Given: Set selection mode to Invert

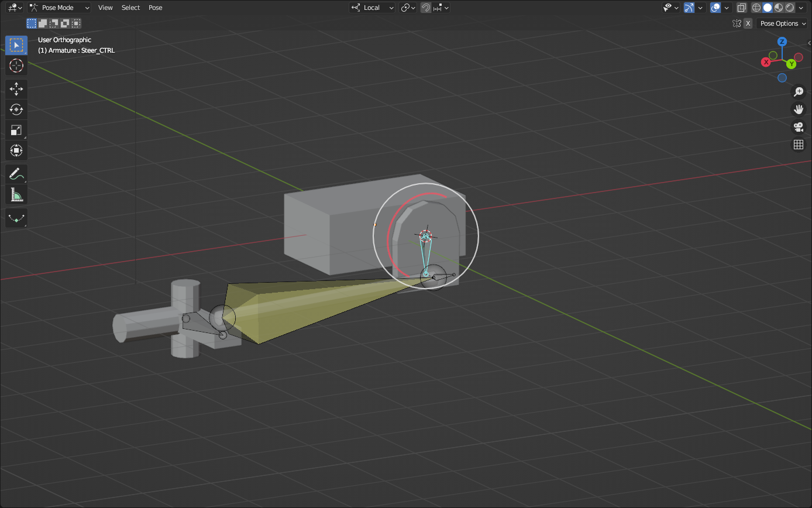Looking at the screenshot, I should pyautogui.click(x=65, y=23).
